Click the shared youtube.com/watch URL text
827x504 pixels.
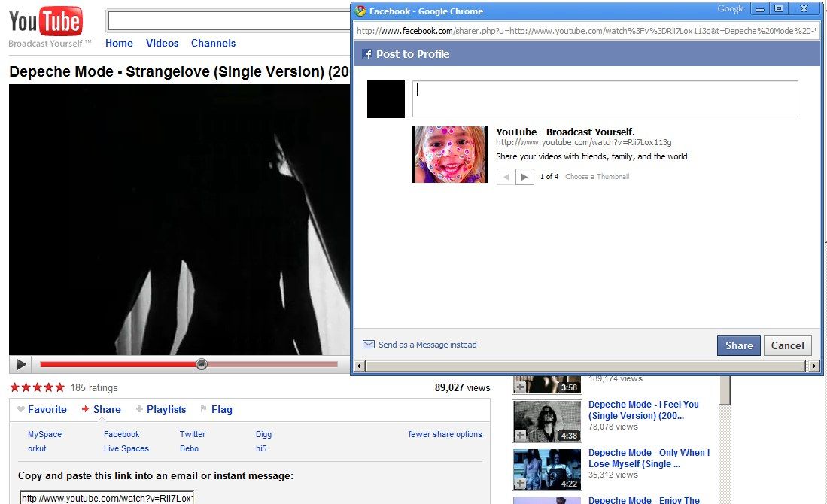(584, 142)
